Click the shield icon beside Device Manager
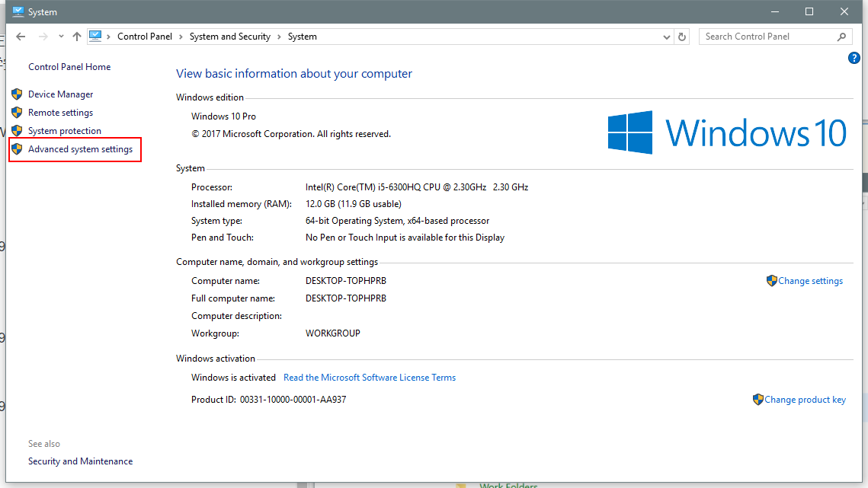The image size is (868, 488). [x=18, y=94]
